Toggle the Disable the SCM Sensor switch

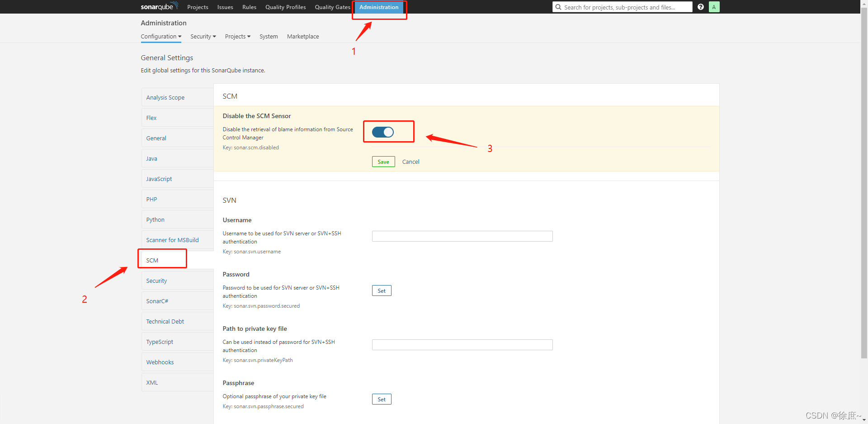(383, 132)
